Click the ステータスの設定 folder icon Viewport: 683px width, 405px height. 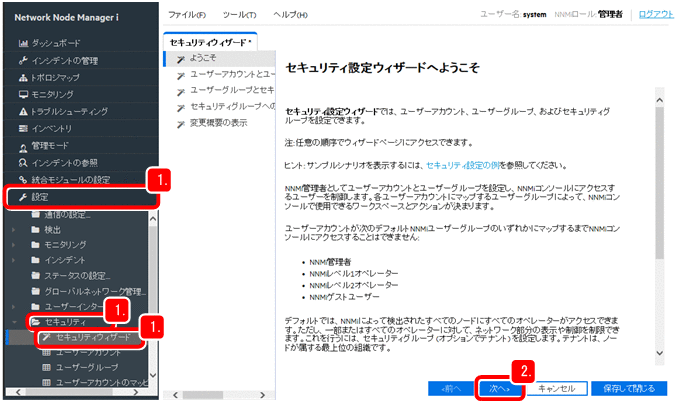36,275
